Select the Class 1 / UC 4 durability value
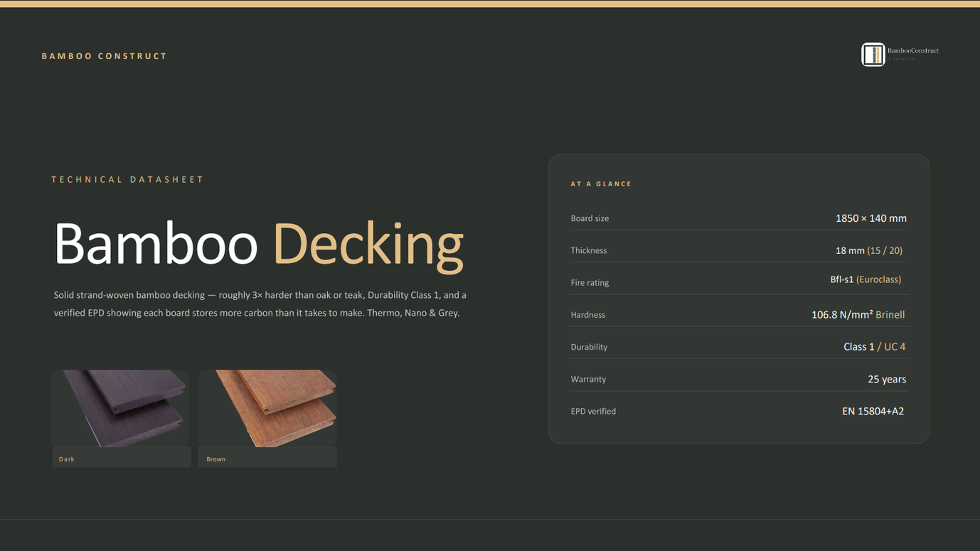980x551 pixels. 874,347
